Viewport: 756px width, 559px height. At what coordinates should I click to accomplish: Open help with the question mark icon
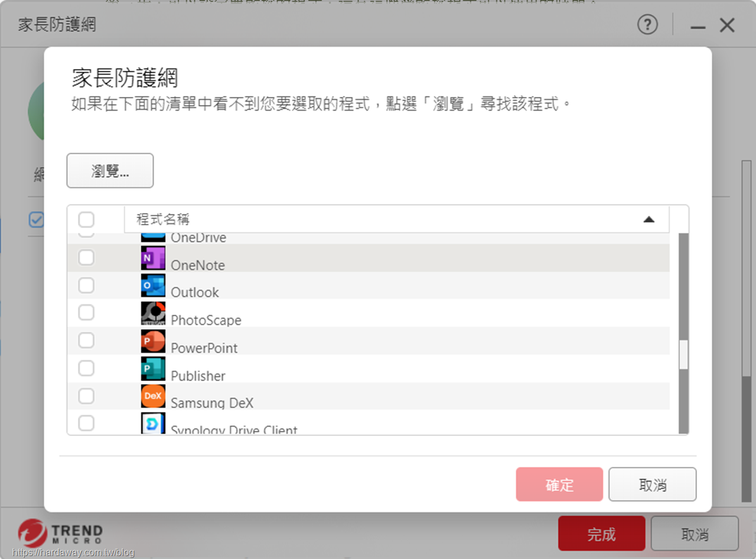[x=647, y=25]
